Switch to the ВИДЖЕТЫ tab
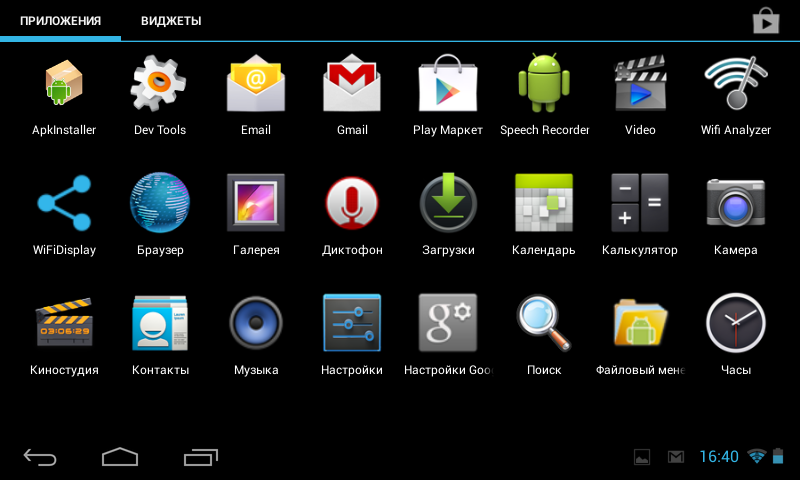The width and height of the screenshot is (800, 480). pos(171,21)
